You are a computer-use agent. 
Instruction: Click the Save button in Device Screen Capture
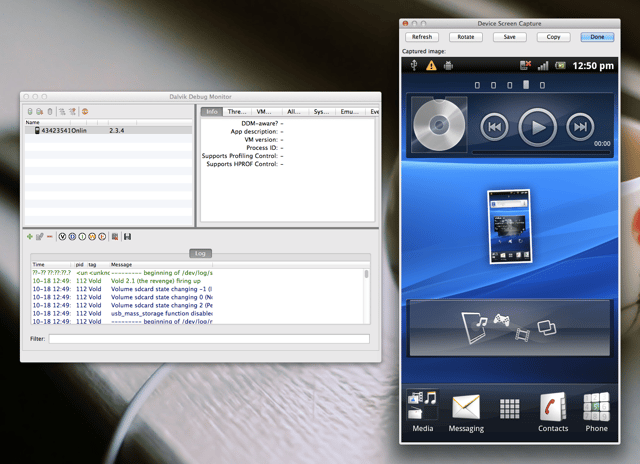coord(509,37)
